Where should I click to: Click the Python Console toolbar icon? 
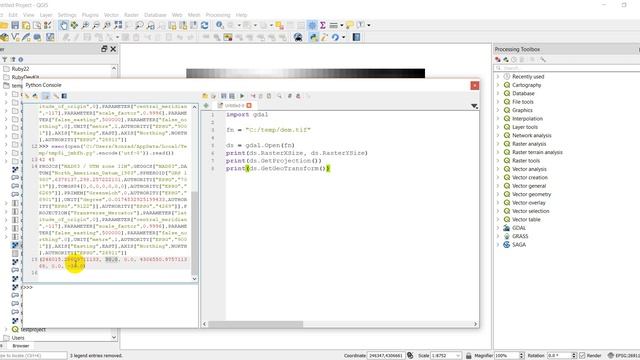pos(313,38)
